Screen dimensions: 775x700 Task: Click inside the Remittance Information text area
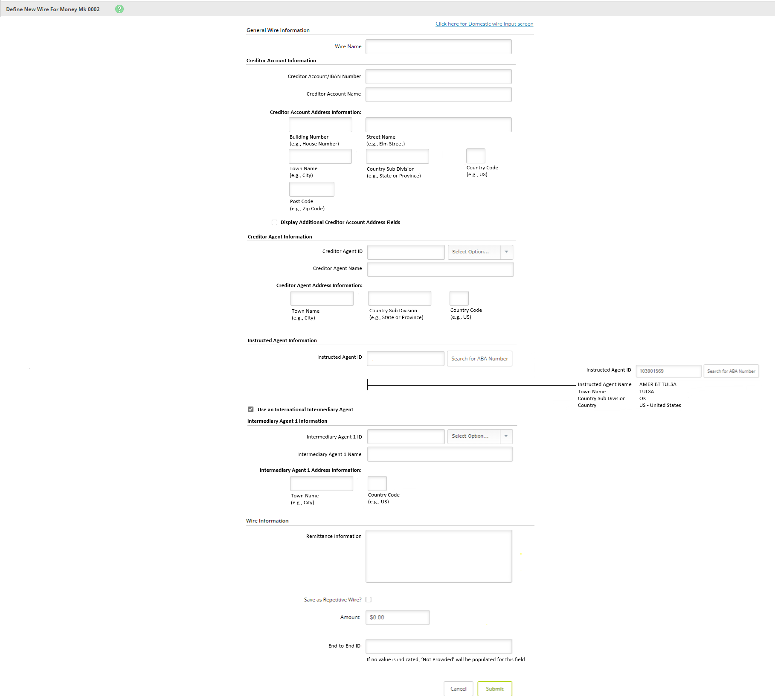(438, 556)
